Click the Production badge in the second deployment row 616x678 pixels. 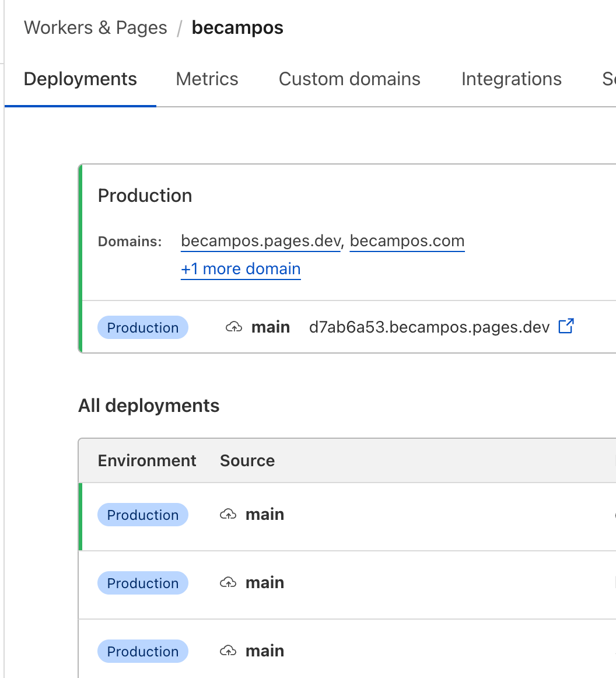(x=143, y=583)
